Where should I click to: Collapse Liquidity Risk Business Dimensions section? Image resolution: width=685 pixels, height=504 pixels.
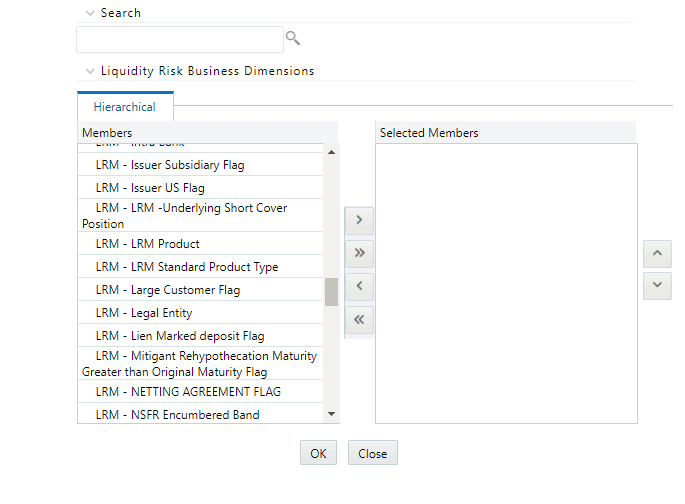[x=90, y=71]
